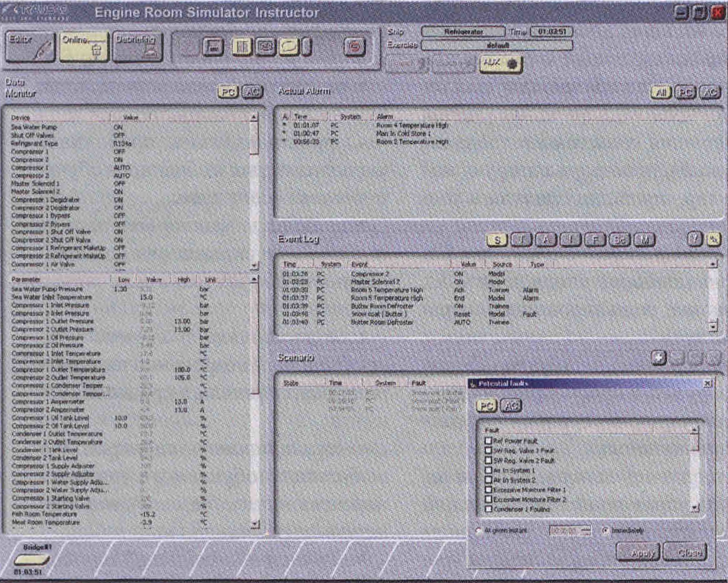The image size is (728, 583).
Task: Select the At given instant radio option
Action: click(x=479, y=530)
